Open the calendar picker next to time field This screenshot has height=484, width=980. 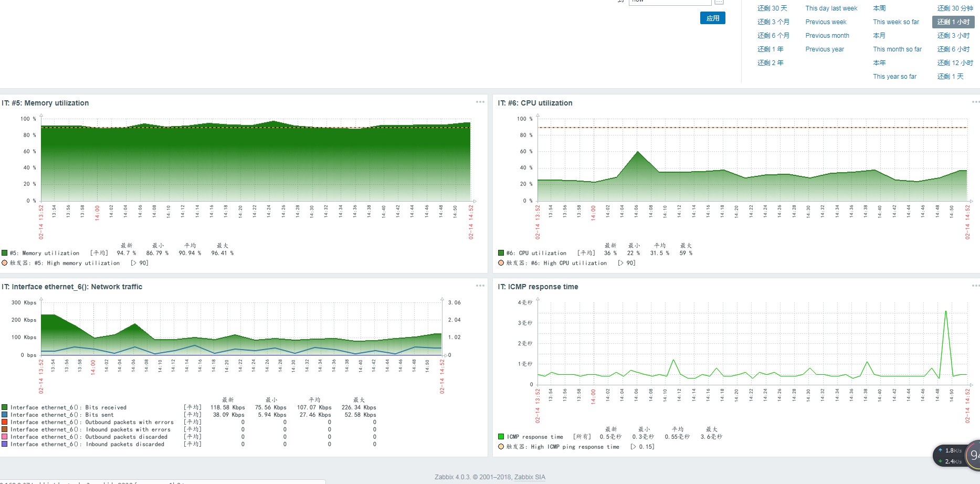[x=719, y=2]
